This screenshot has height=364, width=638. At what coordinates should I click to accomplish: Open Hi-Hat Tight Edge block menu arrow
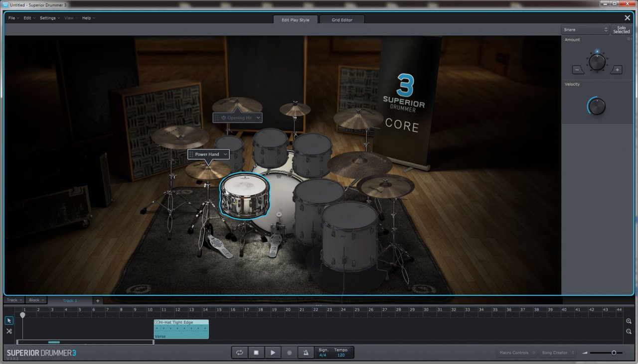(x=157, y=322)
